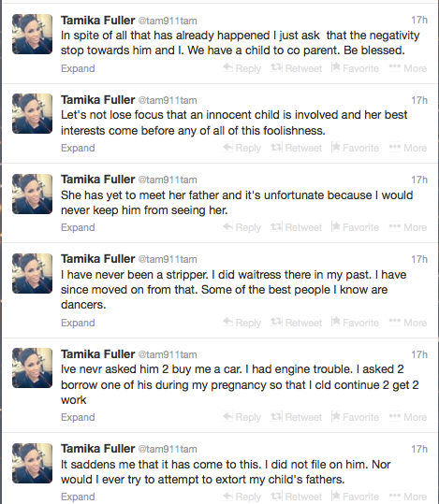Open the 17h timestamp of the 'meet her father' tweet

click(419, 180)
